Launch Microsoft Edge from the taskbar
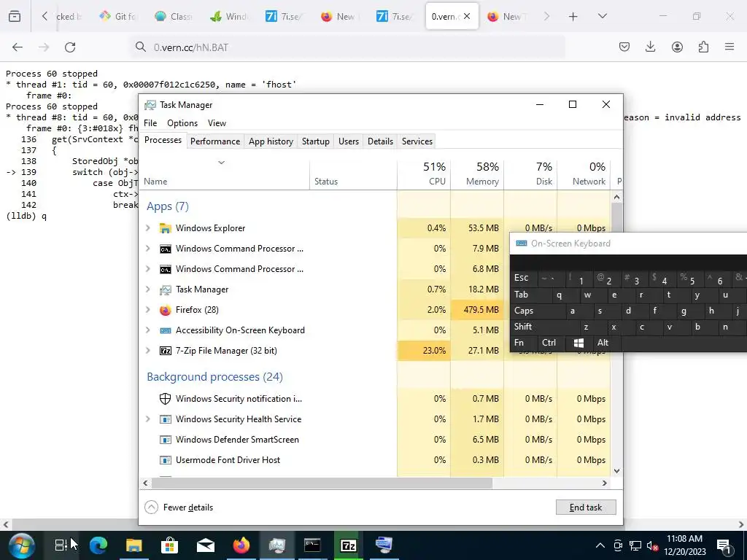Image resolution: width=747 pixels, height=560 pixels. click(x=98, y=545)
